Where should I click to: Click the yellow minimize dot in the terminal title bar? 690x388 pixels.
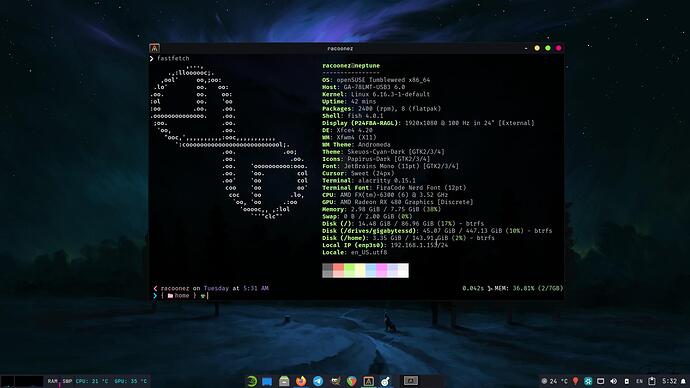click(x=537, y=48)
